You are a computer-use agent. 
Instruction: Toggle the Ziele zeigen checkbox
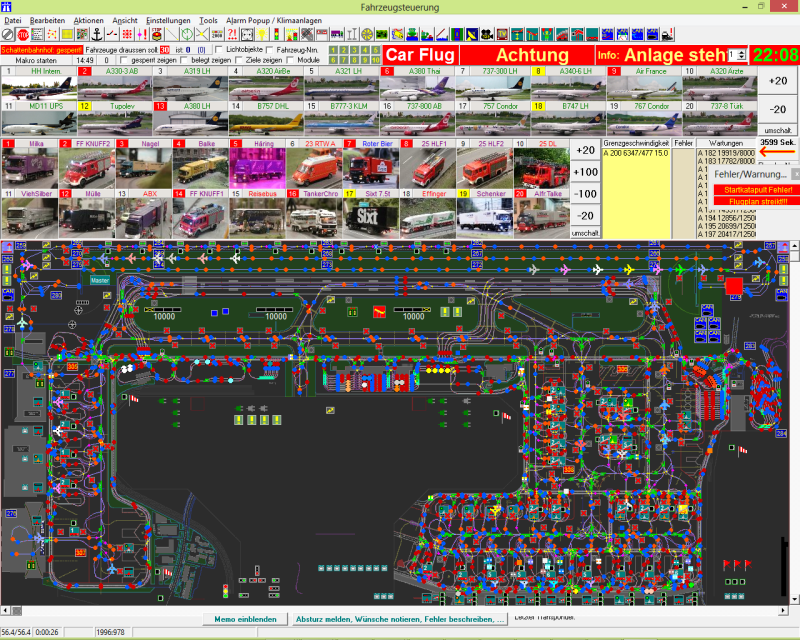coord(238,60)
